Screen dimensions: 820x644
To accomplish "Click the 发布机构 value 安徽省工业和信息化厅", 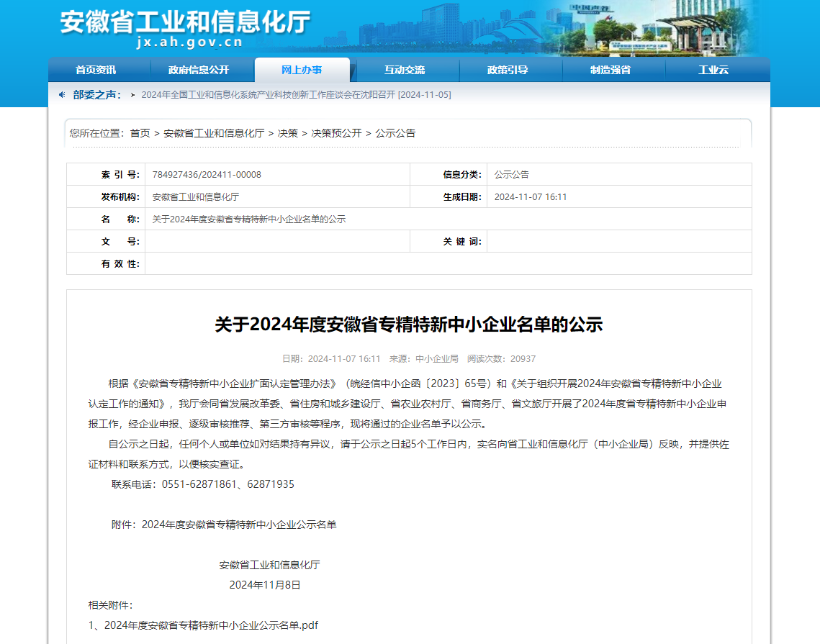I will pos(196,197).
